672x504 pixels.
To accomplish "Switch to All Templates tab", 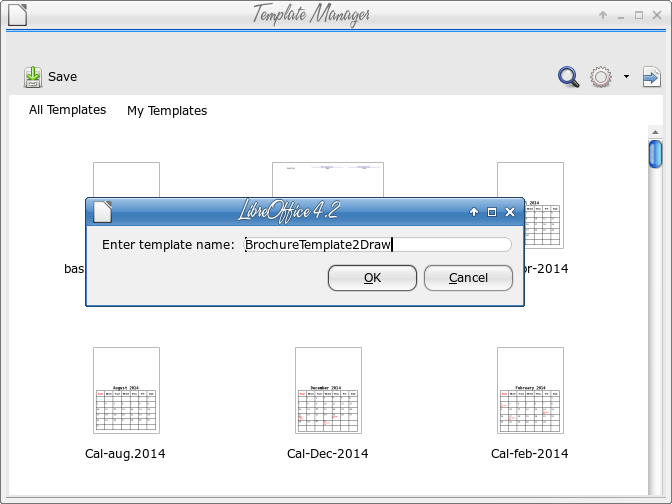I will [x=67, y=110].
